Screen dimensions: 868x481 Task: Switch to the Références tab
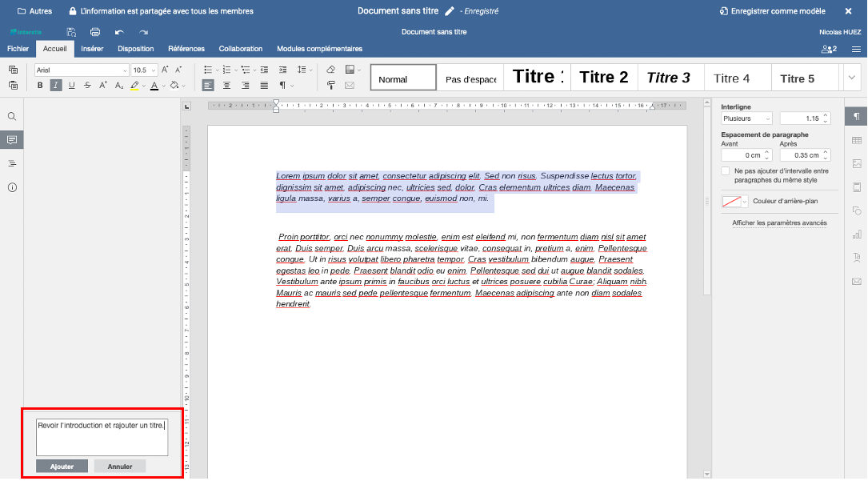(186, 49)
